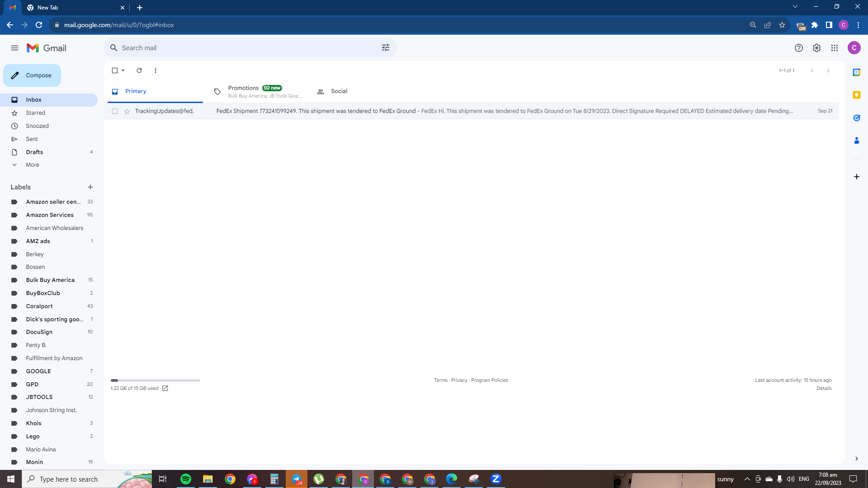The width and height of the screenshot is (868, 488).
Task: Open Gmail Settings gear icon
Action: (816, 48)
